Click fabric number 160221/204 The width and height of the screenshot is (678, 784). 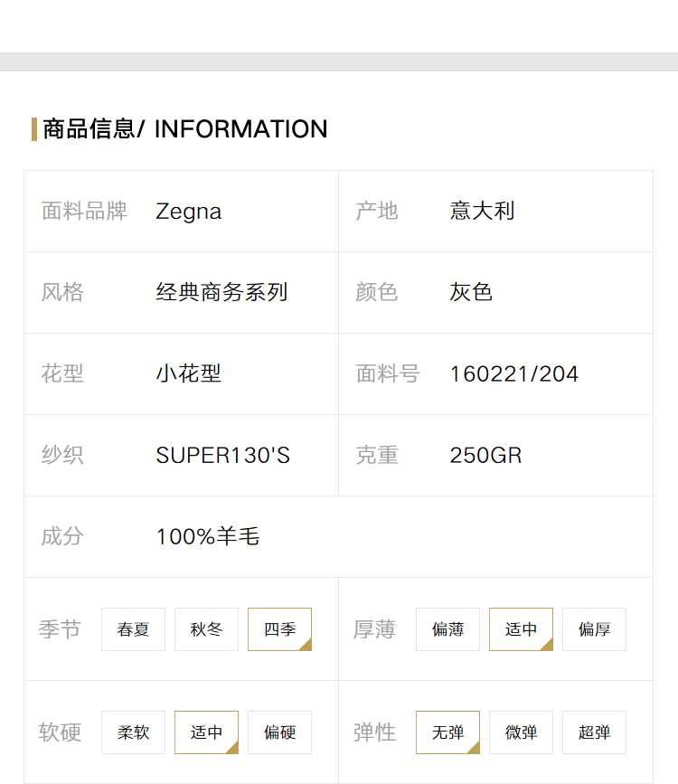click(x=514, y=374)
